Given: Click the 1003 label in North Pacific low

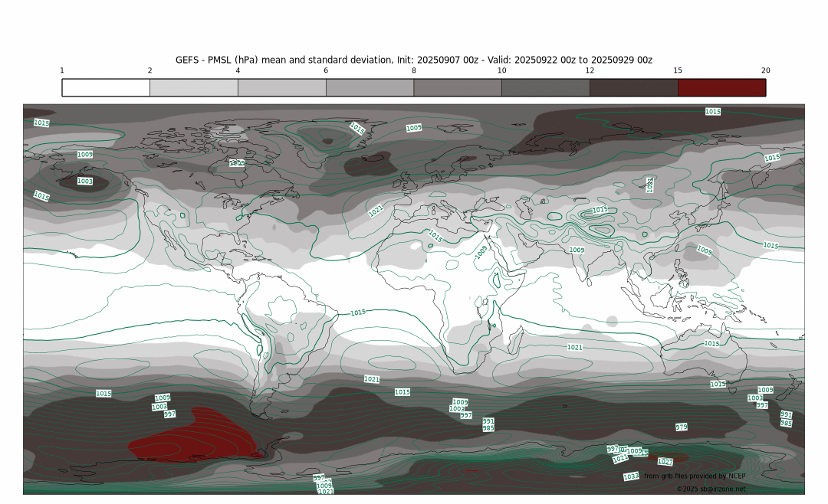Looking at the screenshot, I should click(x=85, y=182).
